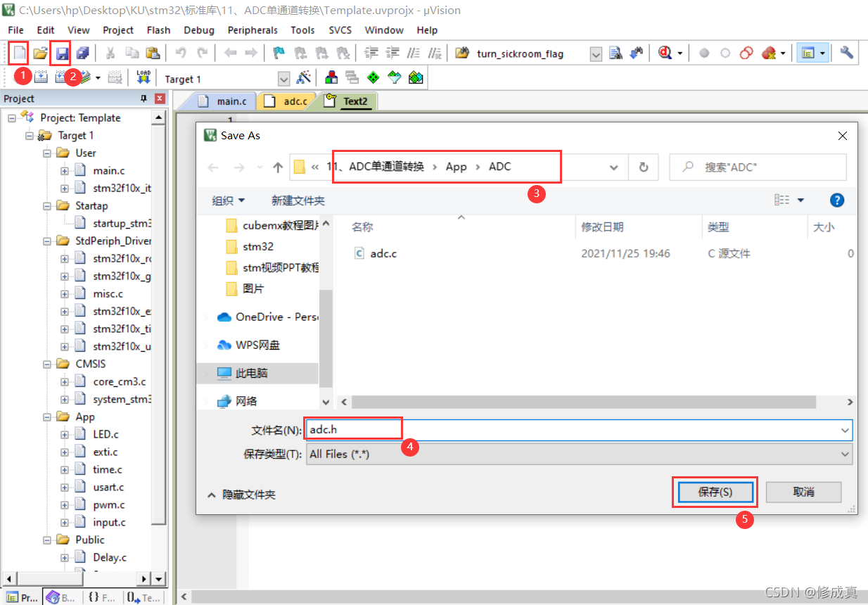The height and width of the screenshot is (605, 868).
Task: Click the LOAD download to flash icon
Action: (143, 77)
